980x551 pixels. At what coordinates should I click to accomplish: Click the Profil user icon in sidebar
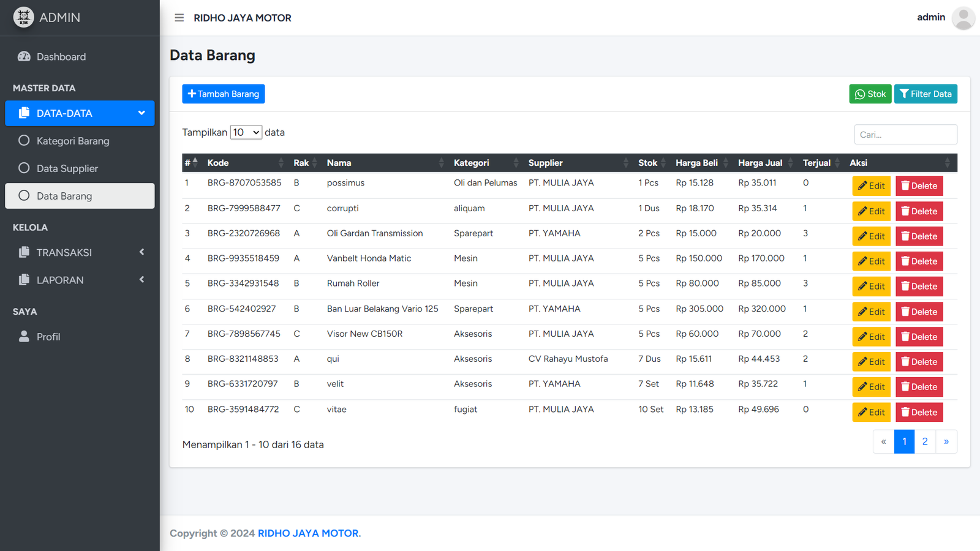click(x=24, y=337)
